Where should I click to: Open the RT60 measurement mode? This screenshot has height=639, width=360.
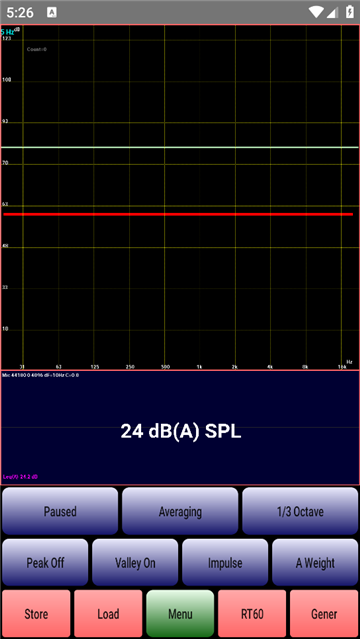[252, 614]
